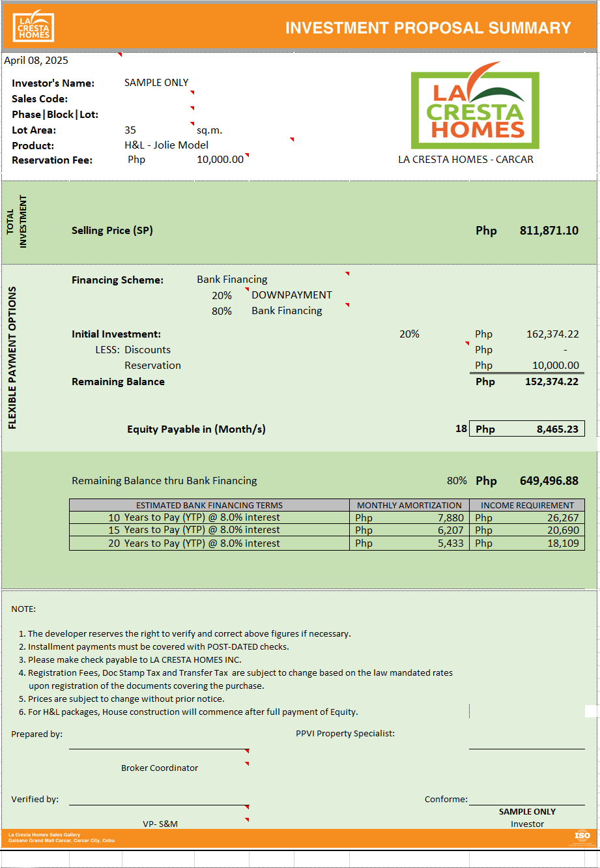
Task: Click the INVESTMENT PROPOSAL SUMMARY title banner
Action: [x=428, y=28]
